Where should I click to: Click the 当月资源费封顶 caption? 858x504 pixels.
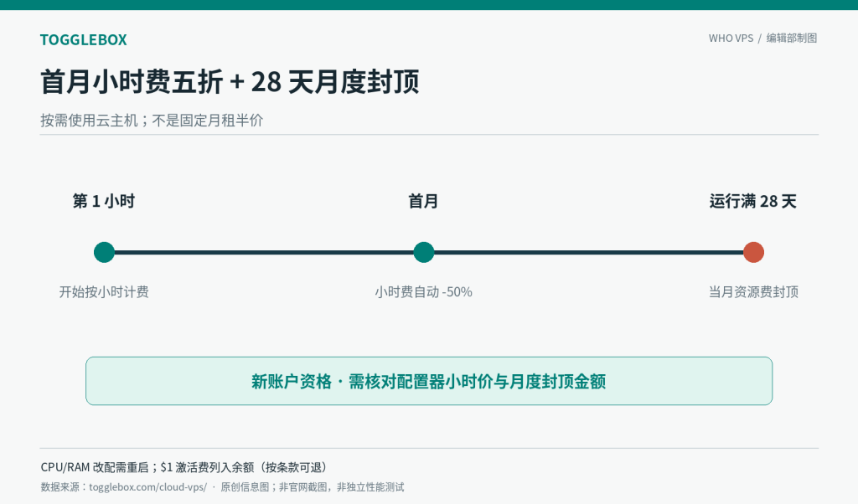pos(753,292)
